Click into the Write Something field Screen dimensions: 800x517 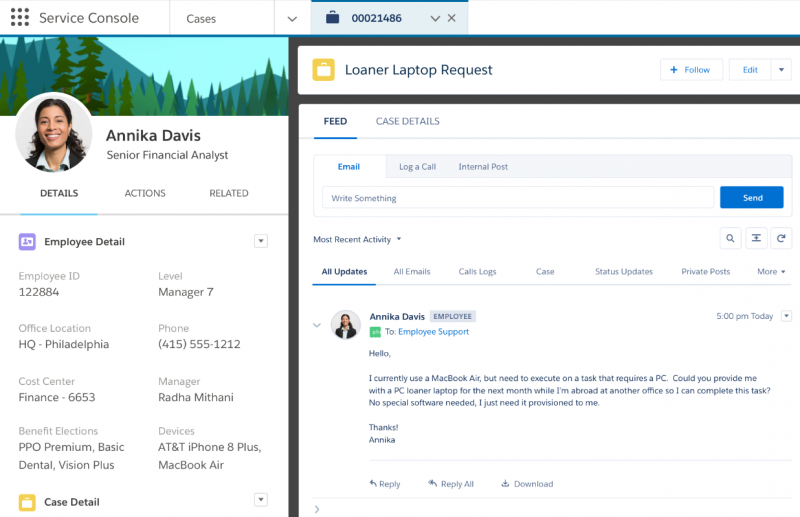pyautogui.click(x=518, y=198)
